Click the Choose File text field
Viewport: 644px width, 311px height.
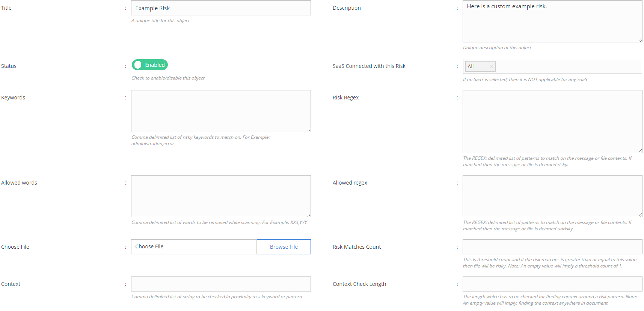point(194,247)
